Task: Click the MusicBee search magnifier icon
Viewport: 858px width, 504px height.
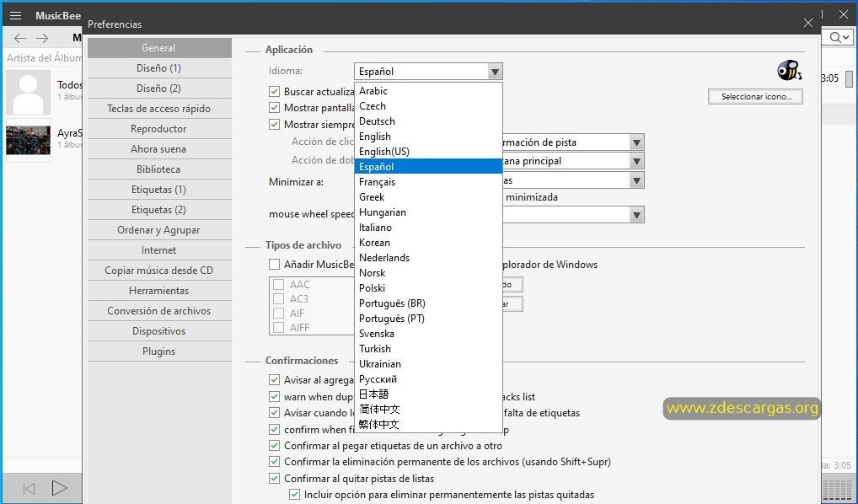Action: pyautogui.click(x=835, y=37)
